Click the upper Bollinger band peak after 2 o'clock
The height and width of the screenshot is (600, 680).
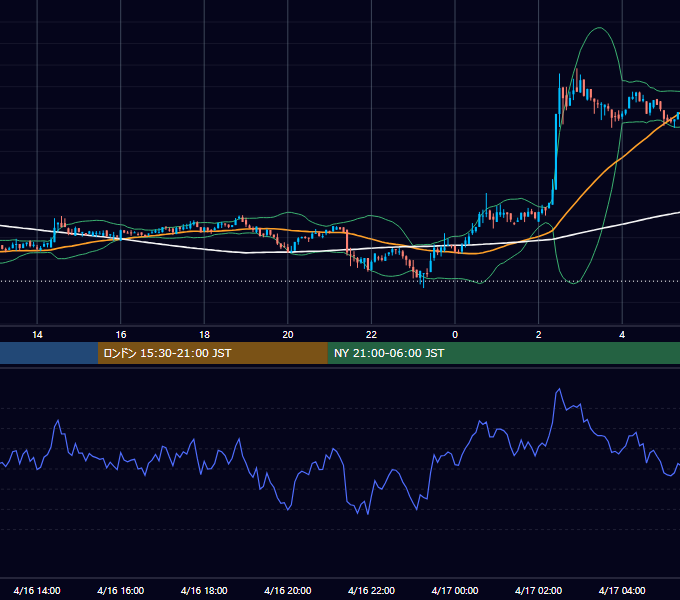point(600,28)
